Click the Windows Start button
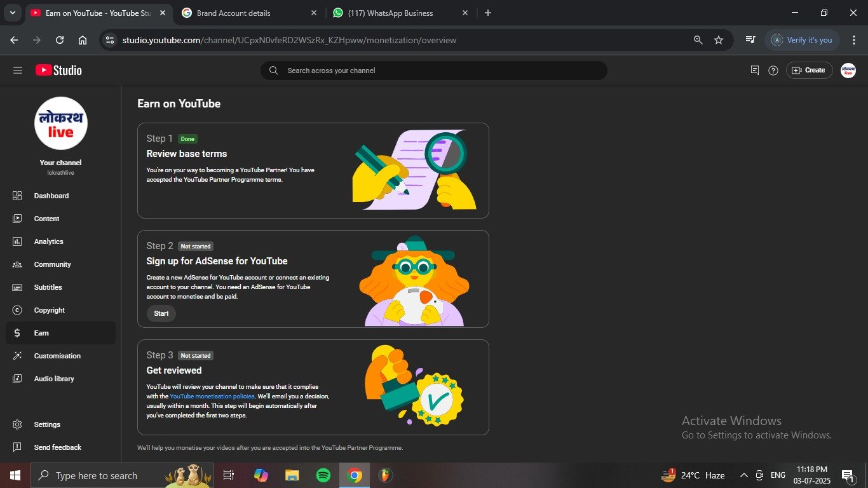The width and height of the screenshot is (868, 488). 15,475
